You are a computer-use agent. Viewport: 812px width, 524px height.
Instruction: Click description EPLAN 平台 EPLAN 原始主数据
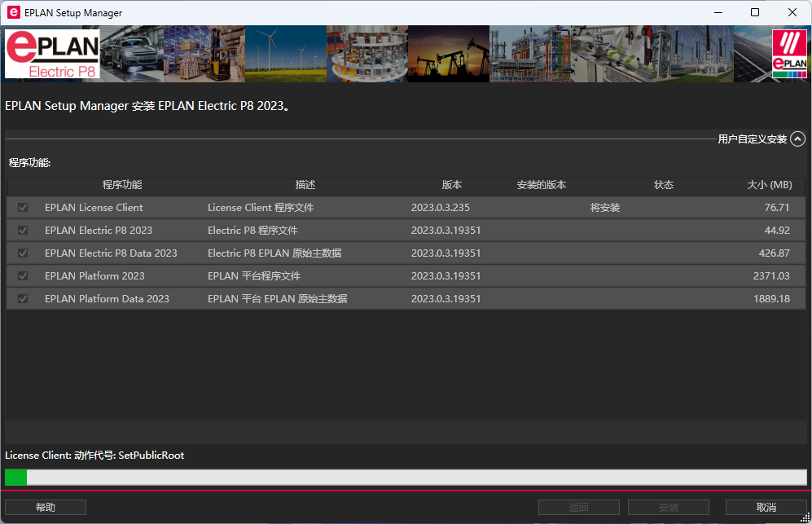(278, 298)
